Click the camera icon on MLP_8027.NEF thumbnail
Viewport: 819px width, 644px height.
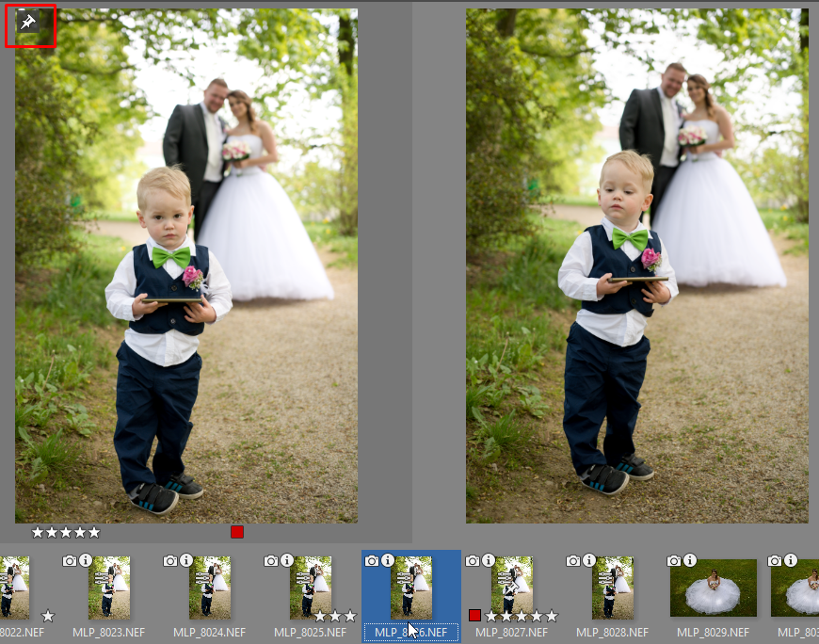(473, 561)
